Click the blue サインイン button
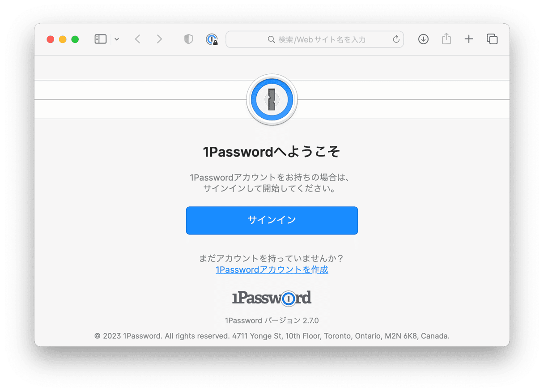 [x=272, y=220]
